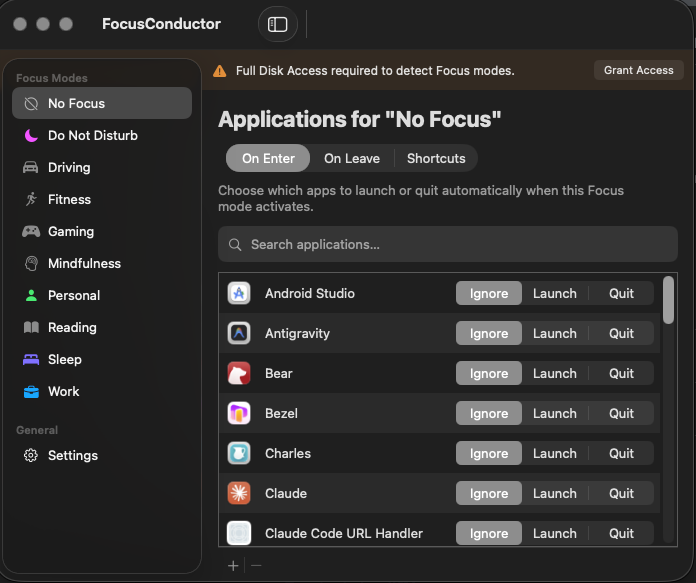The image size is (696, 583).
Task: Select the Reading focus mode label
Action: [x=72, y=327]
